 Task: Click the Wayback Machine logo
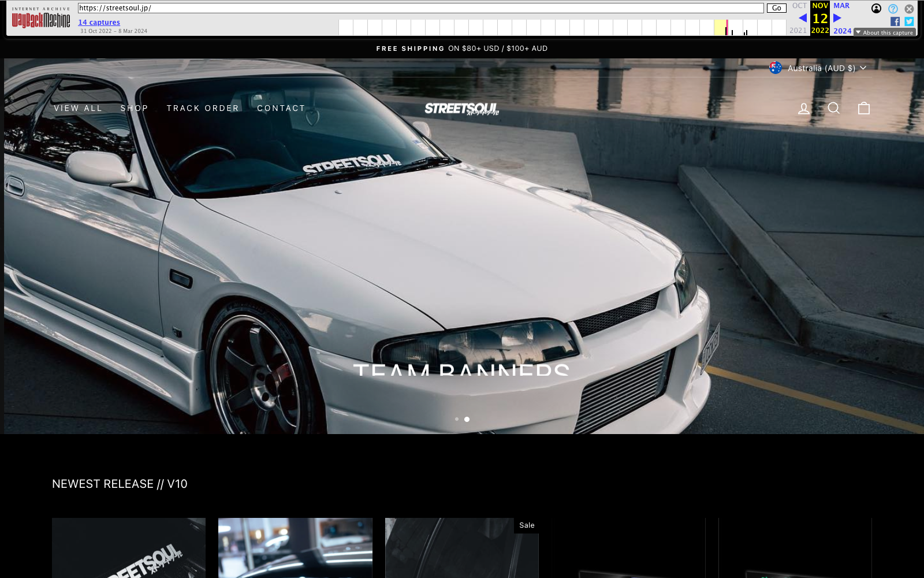pyautogui.click(x=41, y=20)
